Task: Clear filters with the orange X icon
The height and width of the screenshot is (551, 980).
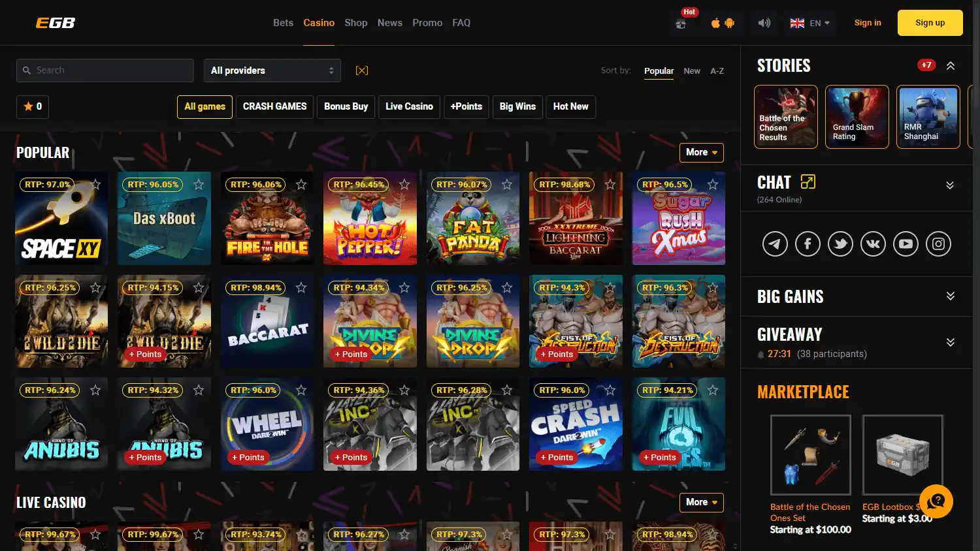Action: click(x=362, y=71)
